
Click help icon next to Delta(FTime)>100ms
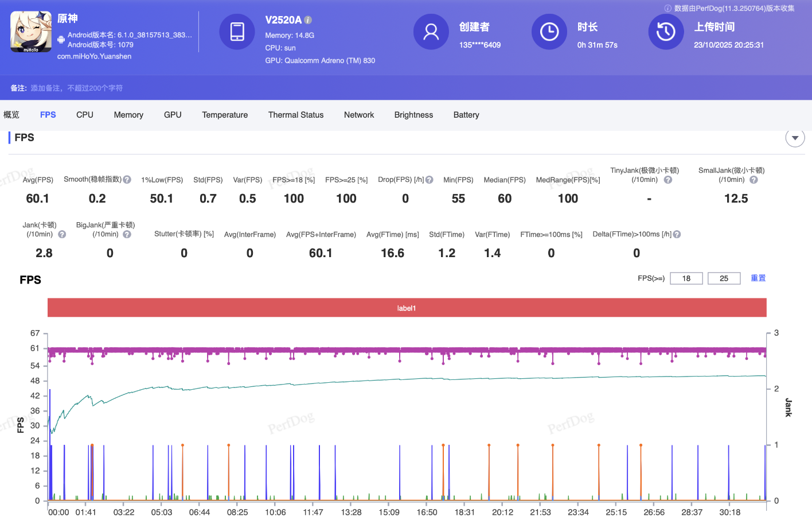[x=677, y=234]
